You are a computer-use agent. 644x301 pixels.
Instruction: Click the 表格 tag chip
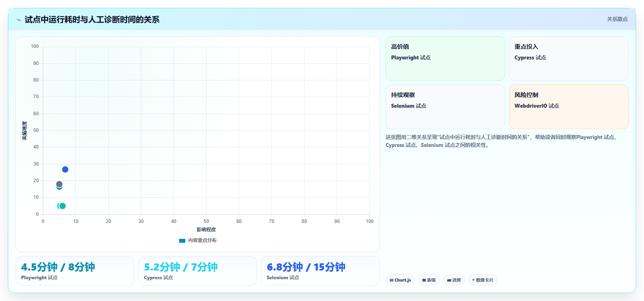429,280
